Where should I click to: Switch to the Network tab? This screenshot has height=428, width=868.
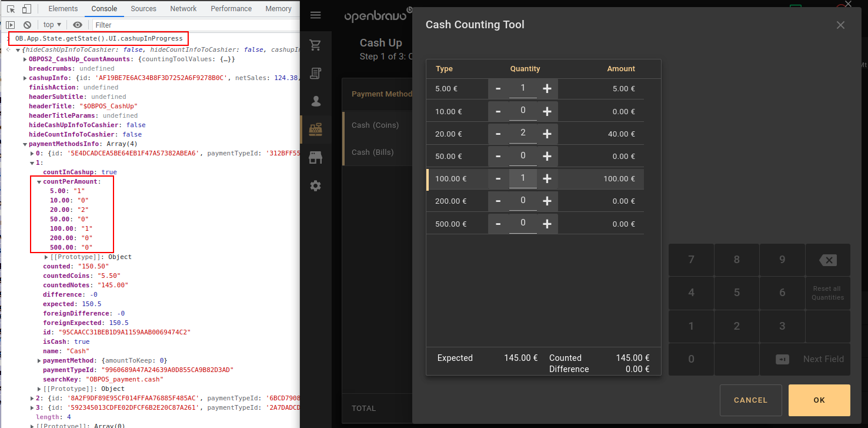click(x=183, y=9)
